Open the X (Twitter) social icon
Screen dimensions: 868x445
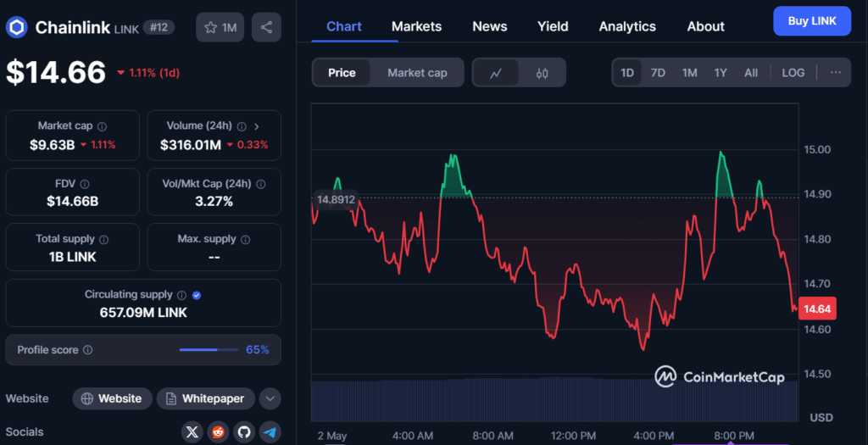click(x=192, y=431)
